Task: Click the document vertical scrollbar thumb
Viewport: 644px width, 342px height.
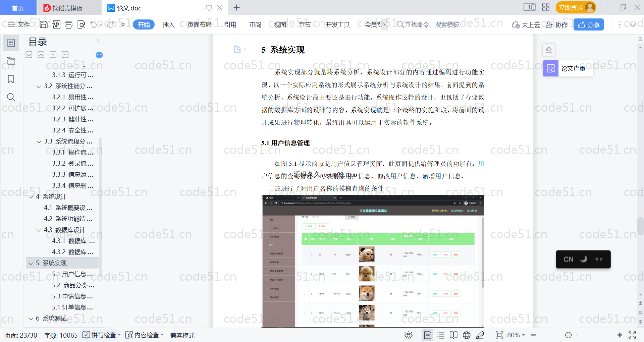Action: tap(640, 227)
